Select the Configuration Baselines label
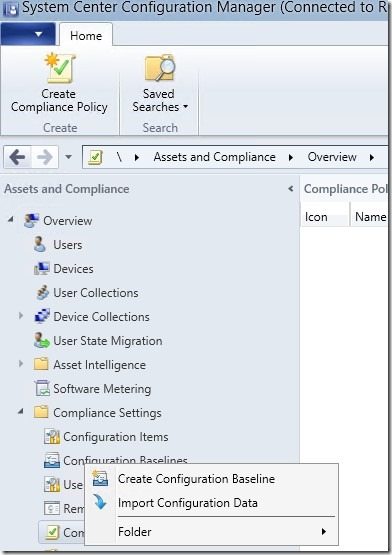 coord(125,459)
